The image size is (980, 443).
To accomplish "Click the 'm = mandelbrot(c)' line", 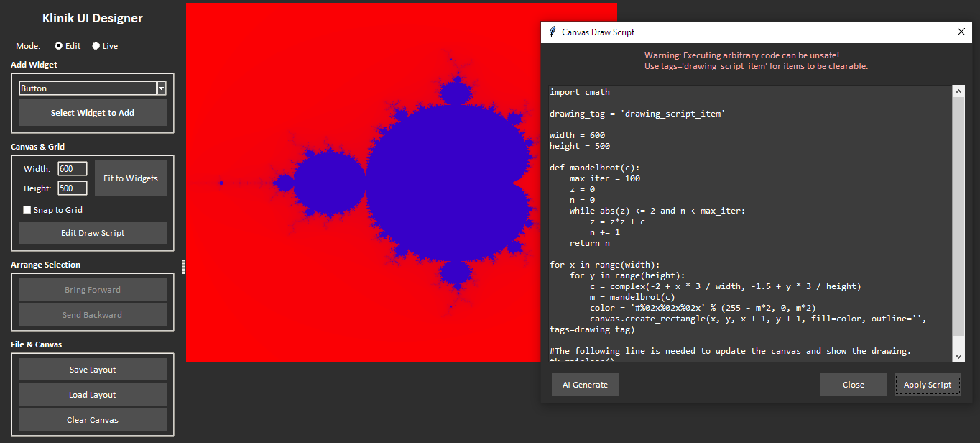I will (633, 297).
